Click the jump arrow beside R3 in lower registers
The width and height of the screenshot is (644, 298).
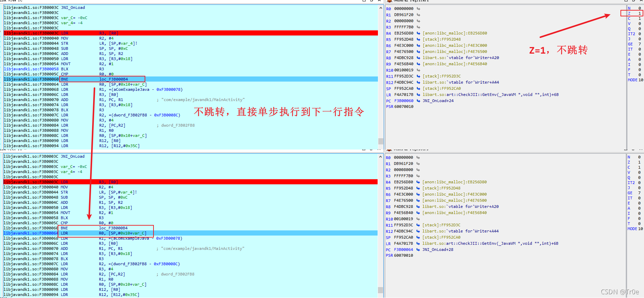(418, 176)
